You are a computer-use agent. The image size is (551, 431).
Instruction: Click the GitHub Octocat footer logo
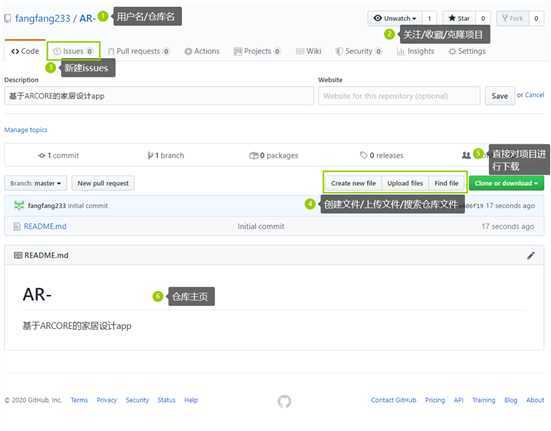[284, 401]
